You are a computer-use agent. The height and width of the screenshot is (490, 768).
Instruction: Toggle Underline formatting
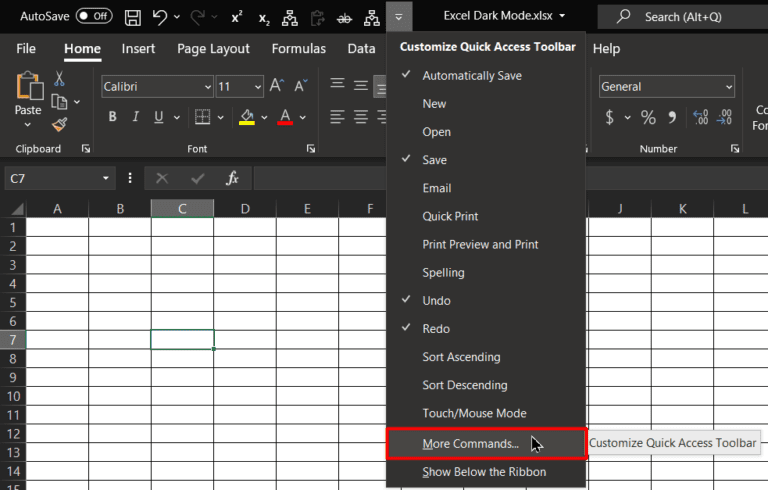pos(159,117)
